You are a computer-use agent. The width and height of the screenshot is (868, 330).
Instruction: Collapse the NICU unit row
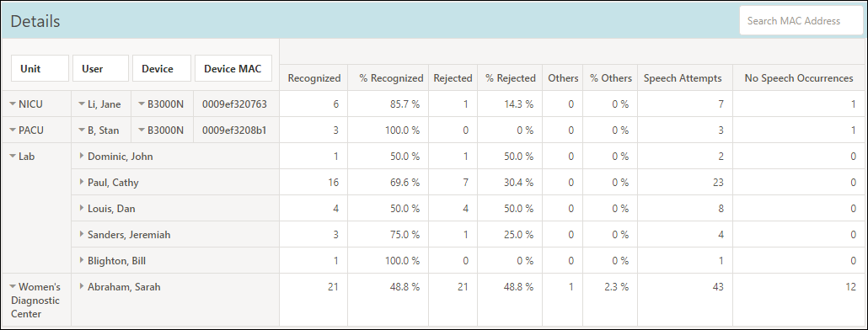pos(13,104)
